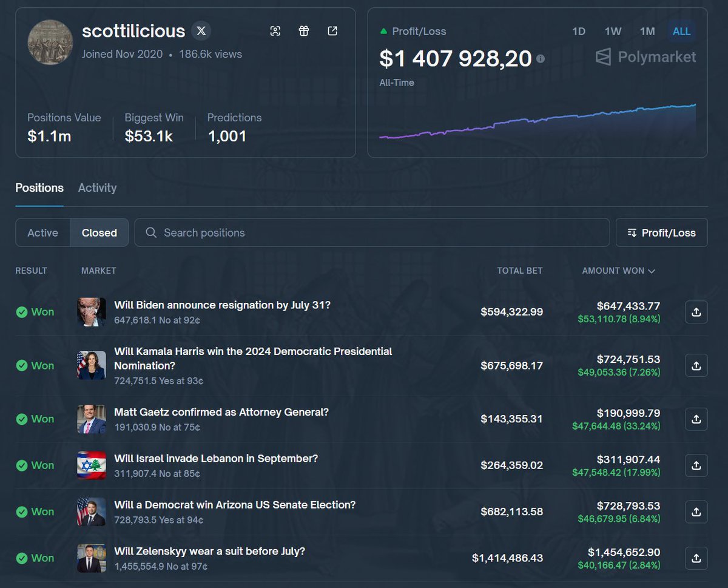Click the Arizona Senate market thumbnail
The image size is (728, 588).
(x=92, y=512)
